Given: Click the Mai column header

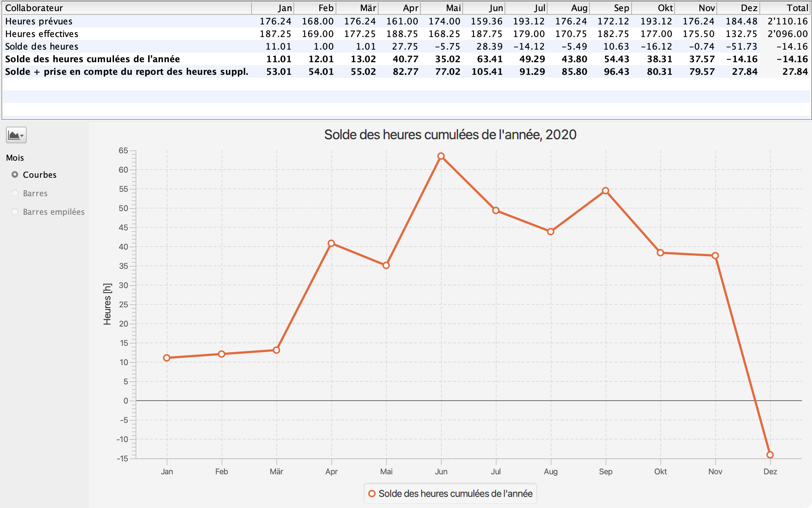Looking at the screenshot, I should click(442, 8).
